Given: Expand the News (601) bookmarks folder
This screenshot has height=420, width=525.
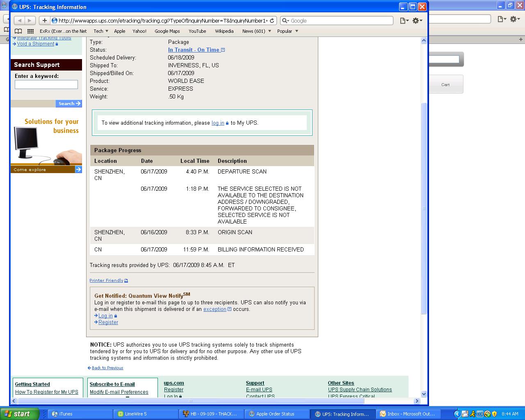Looking at the screenshot, I should 256,31.
